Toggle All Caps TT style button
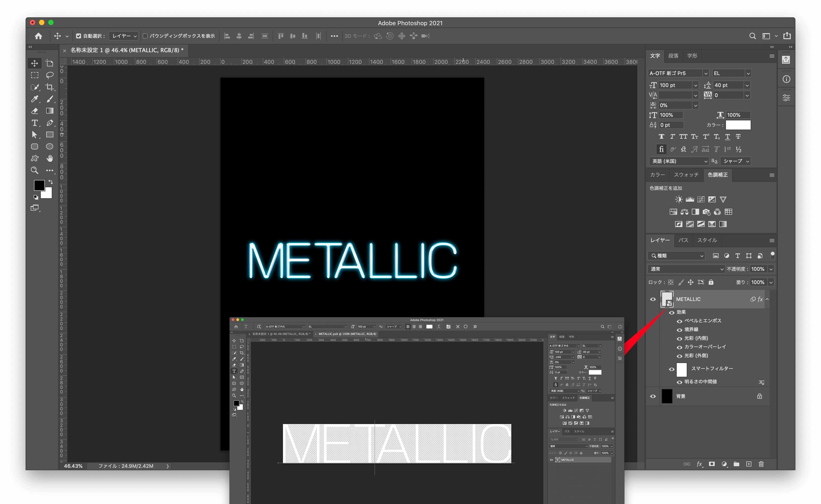Image resolution: width=821 pixels, height=504 pixels. click(683, 137)
